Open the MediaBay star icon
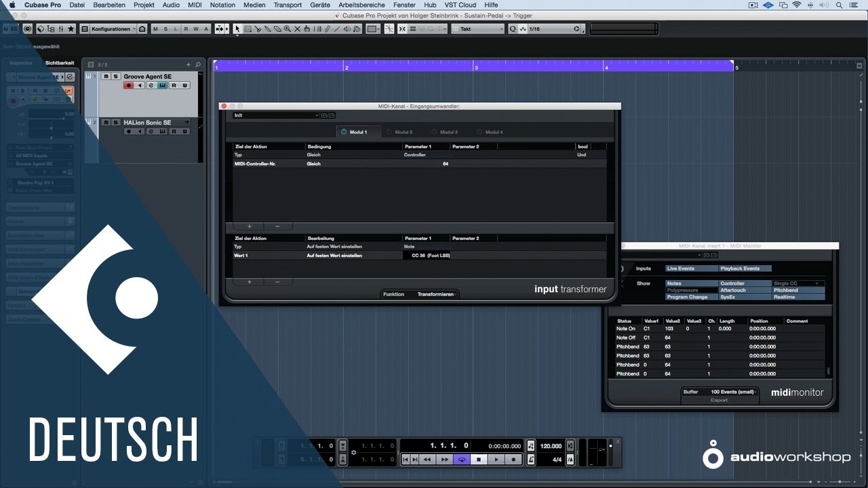The height and width of the screenshot is (488, 868). click(x=71, y=29)
